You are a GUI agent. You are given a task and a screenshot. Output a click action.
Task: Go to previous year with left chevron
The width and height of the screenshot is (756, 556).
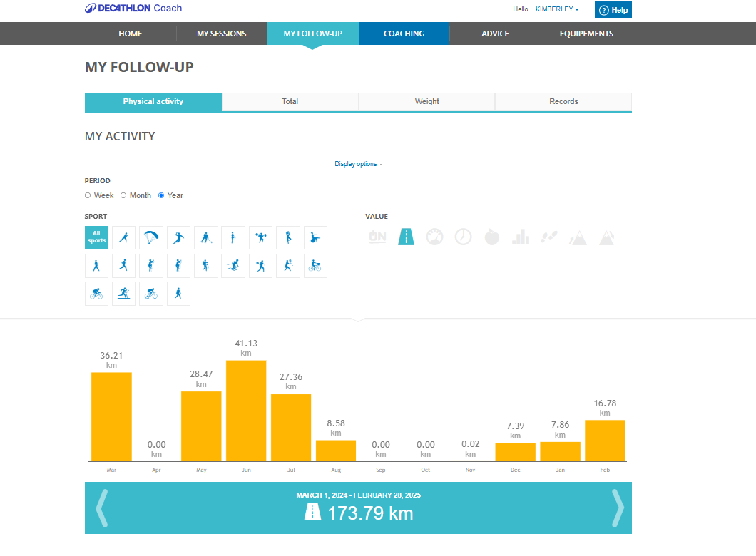pyautogui.click(x=102, y=508)
